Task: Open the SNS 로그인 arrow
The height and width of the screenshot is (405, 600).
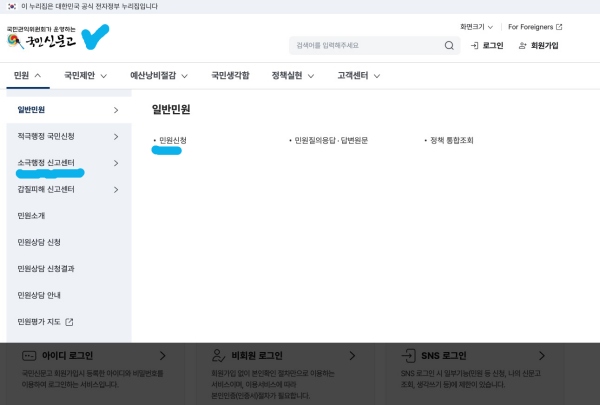Action: (x=542, y=356)
